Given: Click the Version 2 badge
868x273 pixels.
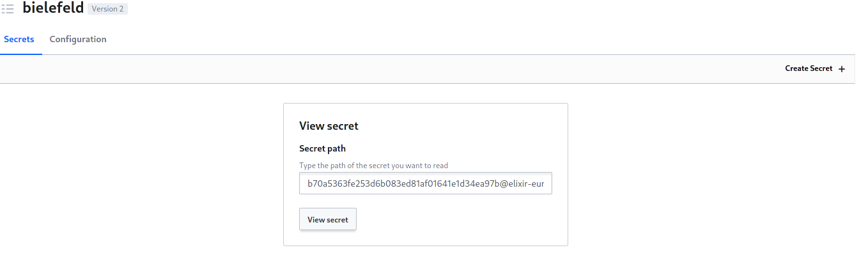Looking at the screenshot, I should coord(107,9).
